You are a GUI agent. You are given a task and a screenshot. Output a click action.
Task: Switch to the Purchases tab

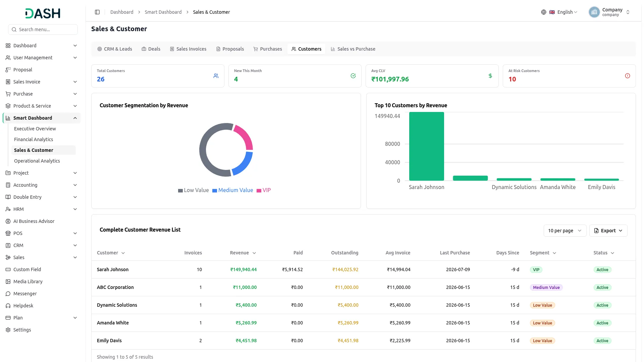pyautogui.click(x=268, y=49)
